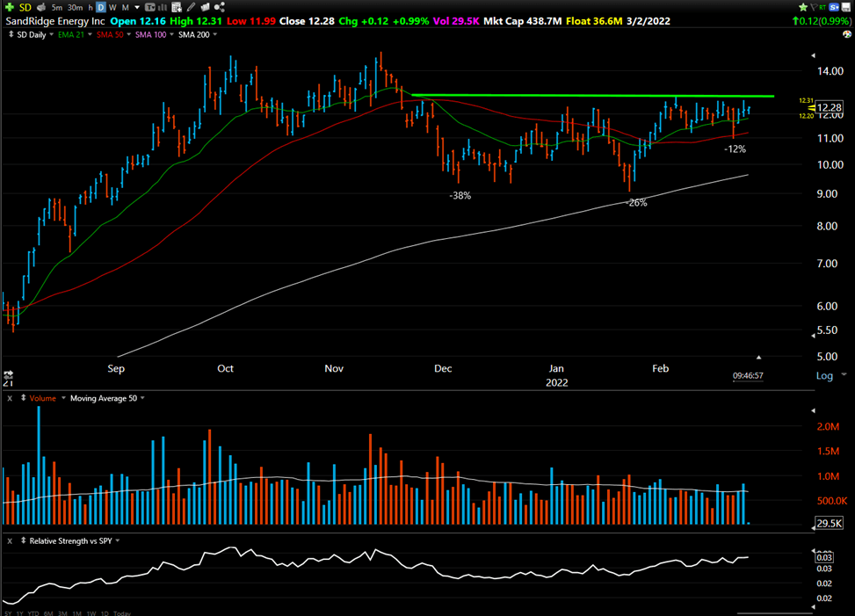The height and width of the screenshot is (616, 855).
Task: Click the green plus to add a symbol
Action: pos(11,8)
